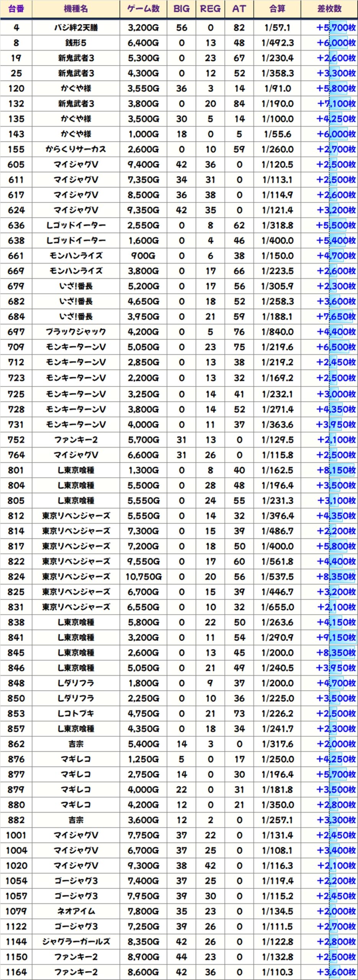Select the AT column header
The width and height of the screenshot is (358, 980).
tap(239, 9)
